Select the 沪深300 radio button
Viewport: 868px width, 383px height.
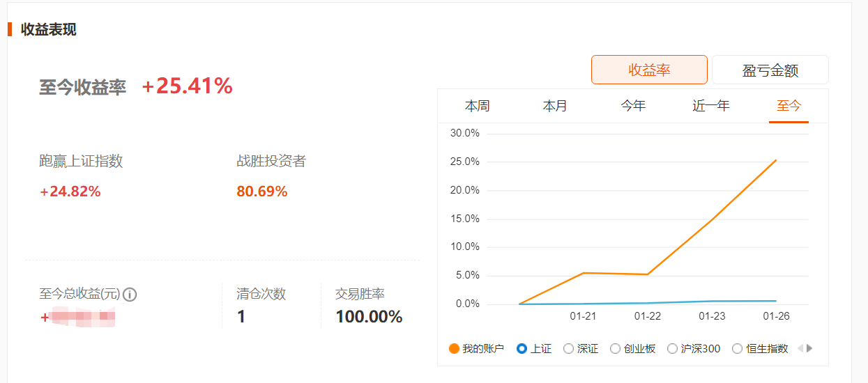(672, 349)
